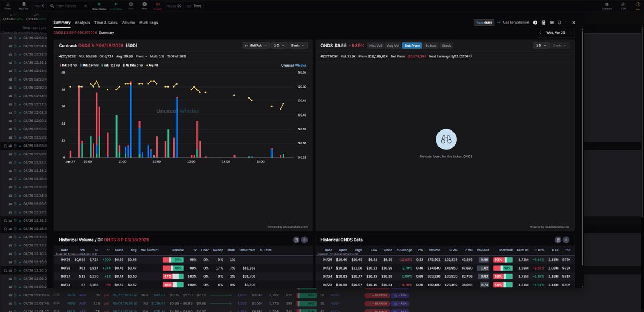Viewport: 644px width, 312px height.
Task: Open the Results 50 dropdown
Action: pyautogui.click(x=174, y=6)
